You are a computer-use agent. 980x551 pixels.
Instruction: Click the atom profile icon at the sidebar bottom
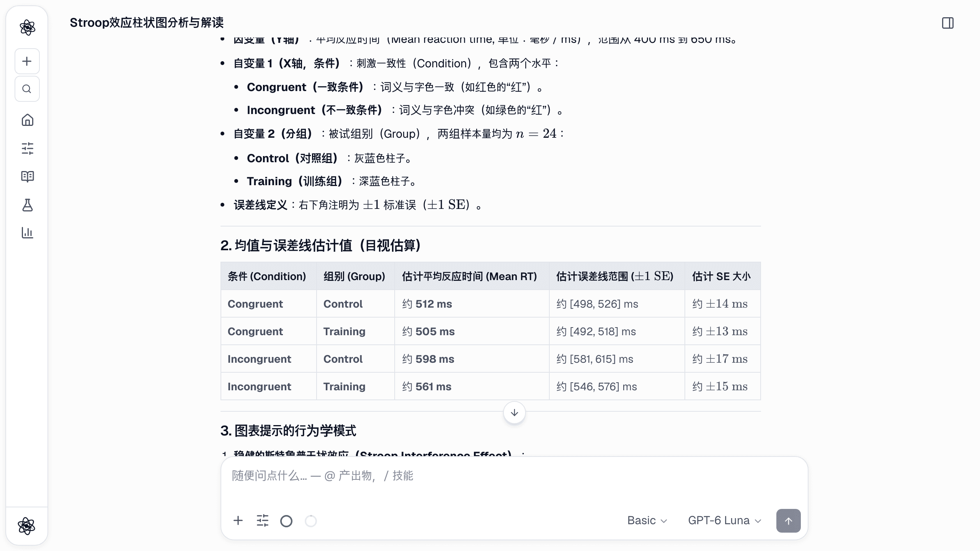click(27, 526)
